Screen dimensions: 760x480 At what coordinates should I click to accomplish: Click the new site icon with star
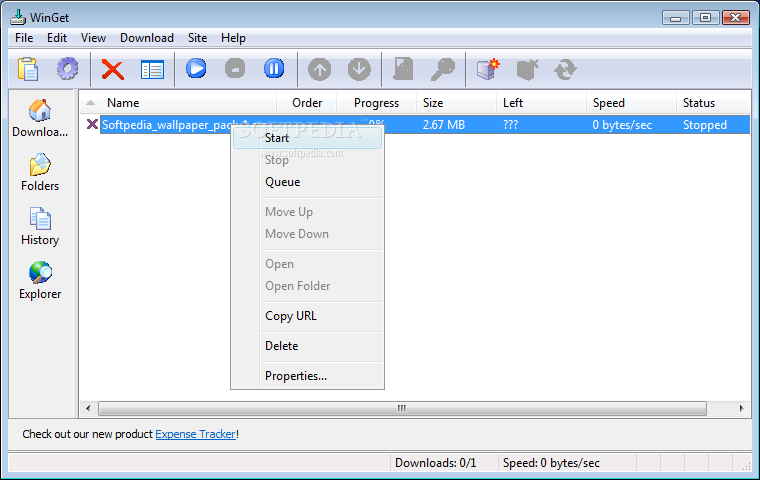(x=488, y=69)
